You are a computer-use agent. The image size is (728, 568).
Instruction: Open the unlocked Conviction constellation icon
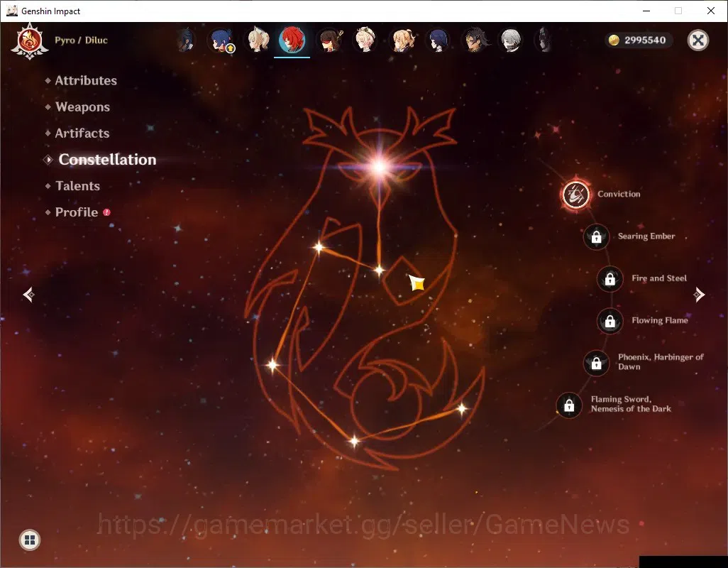pyautogui.click(x=576, y=195)
